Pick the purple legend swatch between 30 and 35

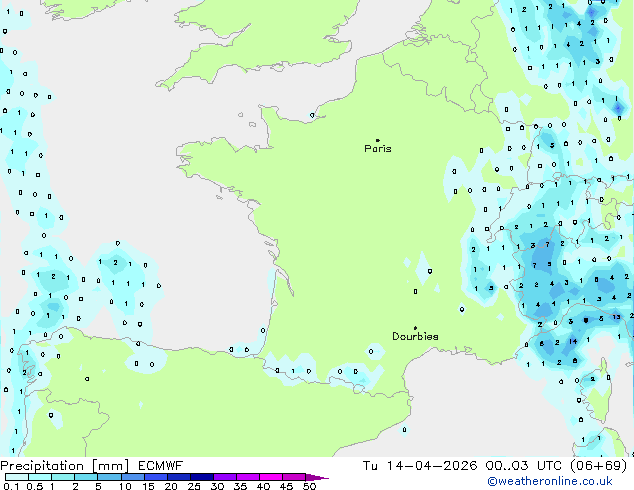point(224,477)
